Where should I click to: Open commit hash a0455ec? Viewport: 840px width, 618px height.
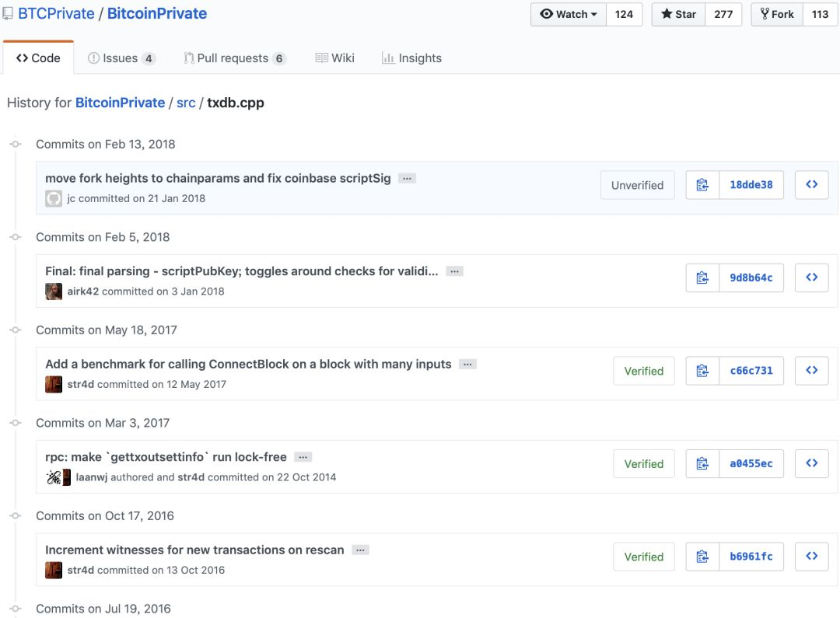coord(751,463)
